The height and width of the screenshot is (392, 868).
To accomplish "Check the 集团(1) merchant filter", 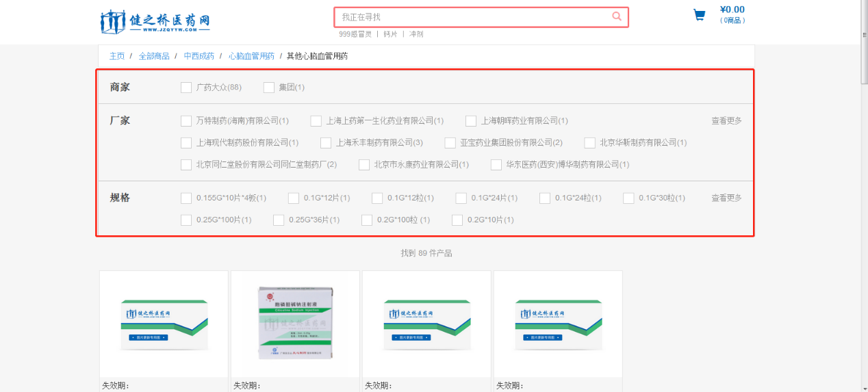I will [269, 88].
